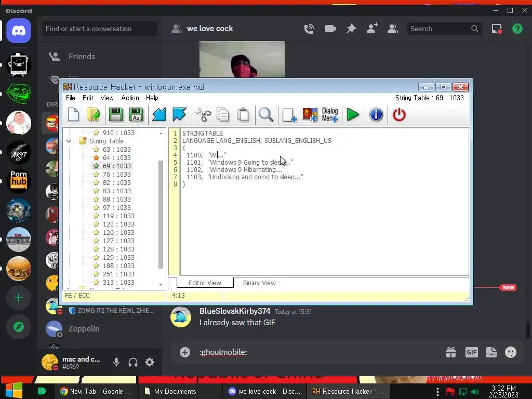Click the Save As floppy icon

pos(136,115)
